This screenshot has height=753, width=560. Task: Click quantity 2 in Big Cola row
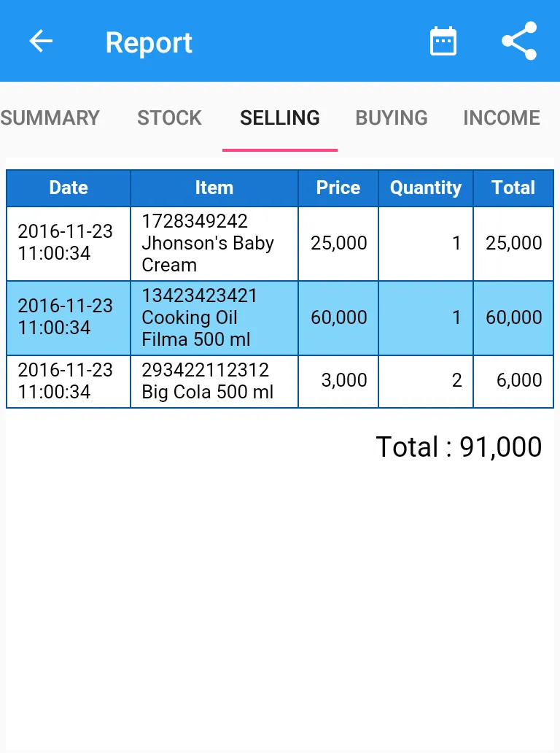(x=426, y=382)
